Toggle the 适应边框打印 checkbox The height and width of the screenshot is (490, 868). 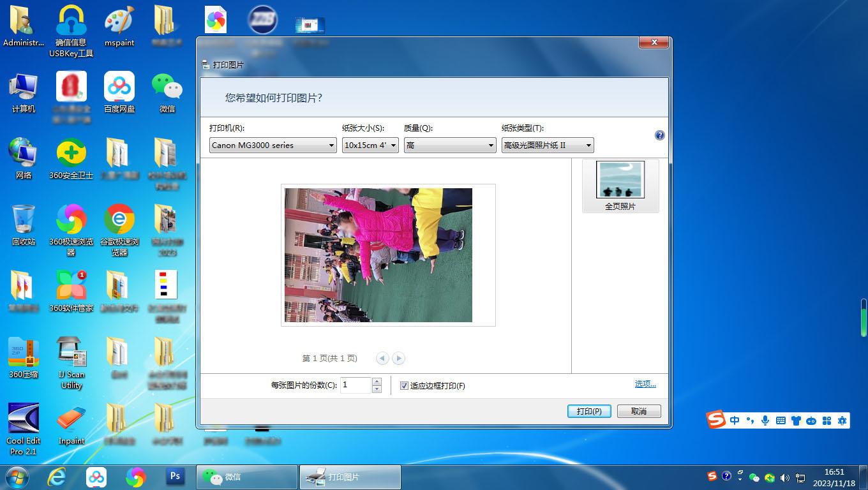pos(404,386)
